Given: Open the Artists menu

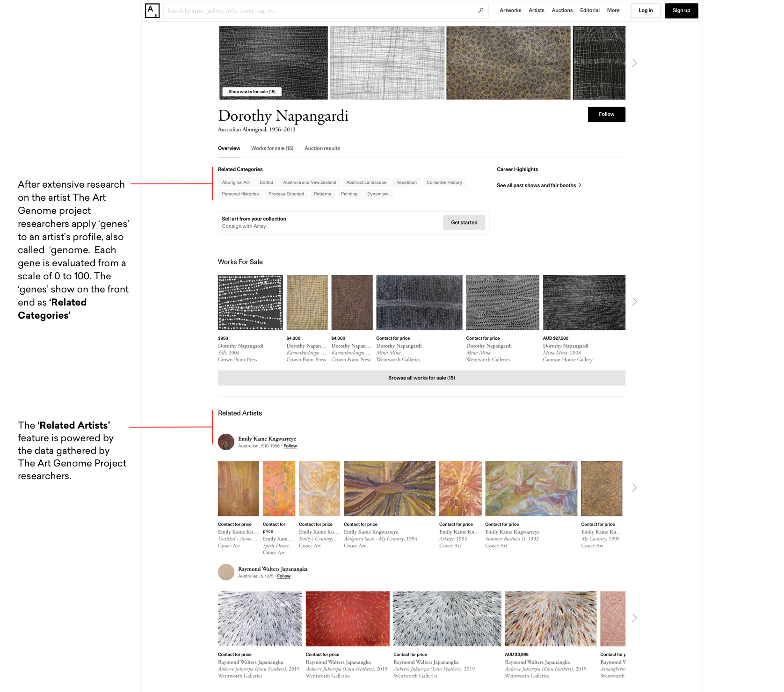Looking at the screenshot, I should tap(537, 10).
